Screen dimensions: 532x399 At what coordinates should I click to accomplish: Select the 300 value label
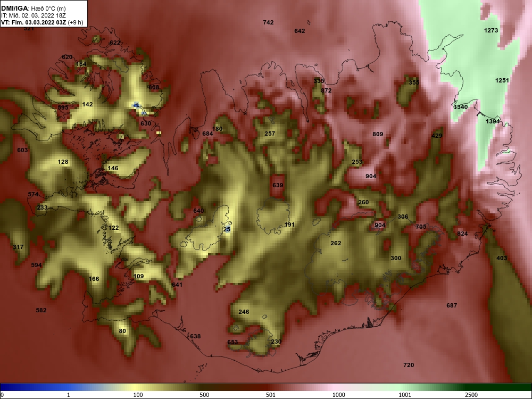tap(396, 258)
